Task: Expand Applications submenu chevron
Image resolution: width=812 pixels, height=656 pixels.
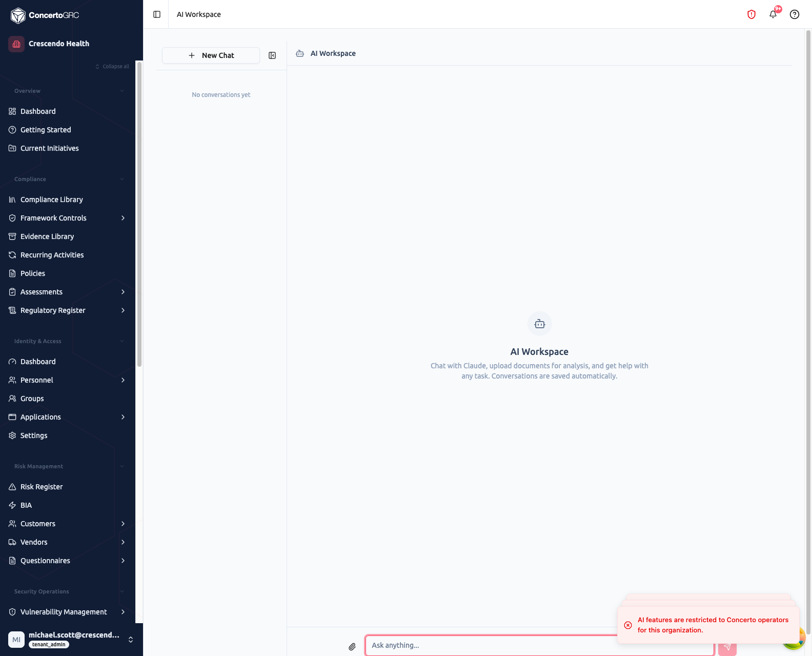Action: tap(123, 417)
